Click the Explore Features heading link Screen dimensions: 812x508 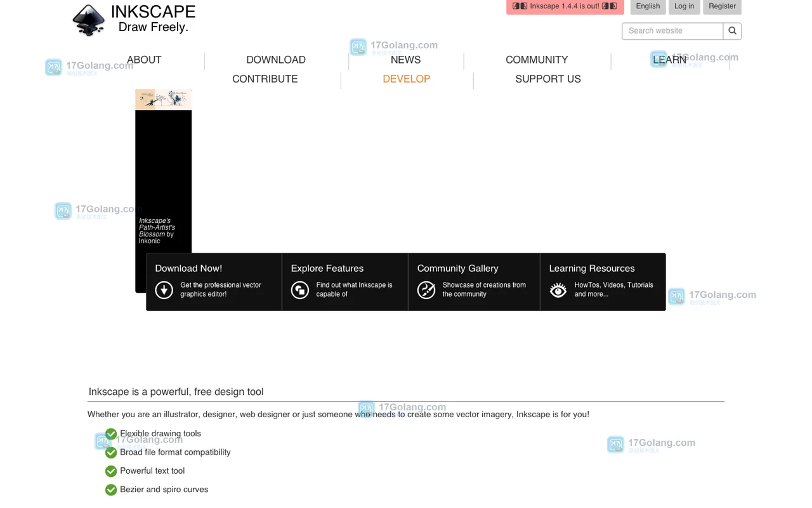pos(327,269)
